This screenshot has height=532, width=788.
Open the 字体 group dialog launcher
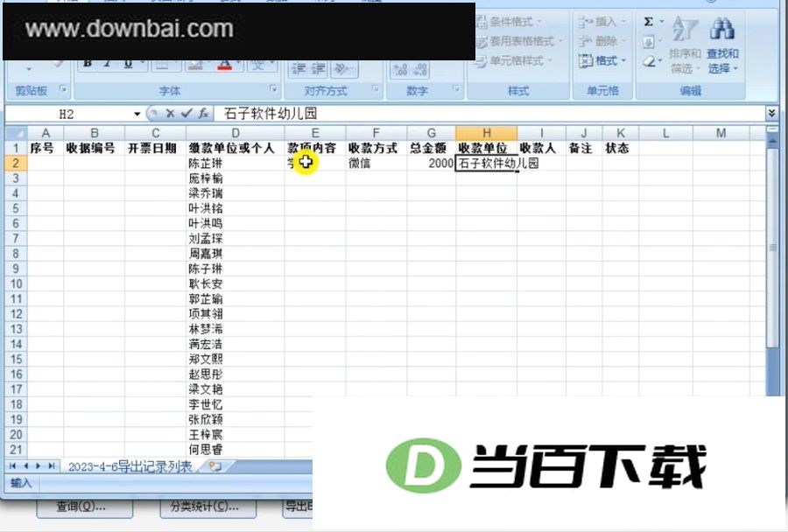tap(273, 89)
